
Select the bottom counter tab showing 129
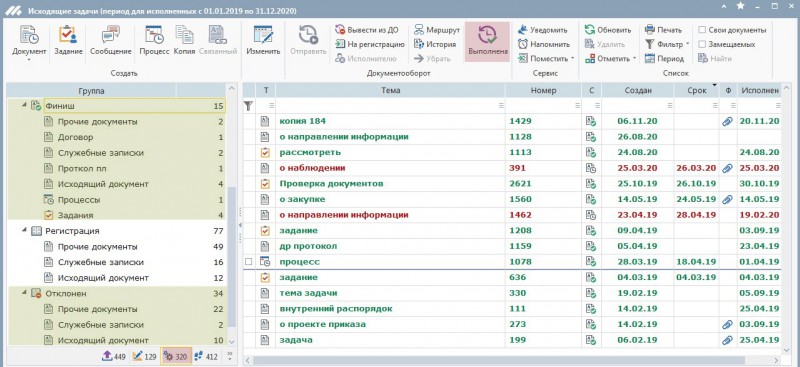point(144,357)
